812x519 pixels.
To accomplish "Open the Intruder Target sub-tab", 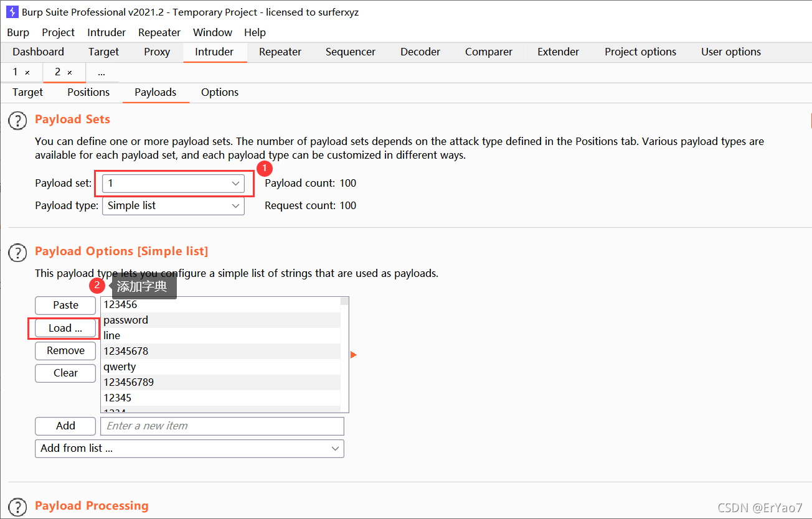I will tap(28, 92).
